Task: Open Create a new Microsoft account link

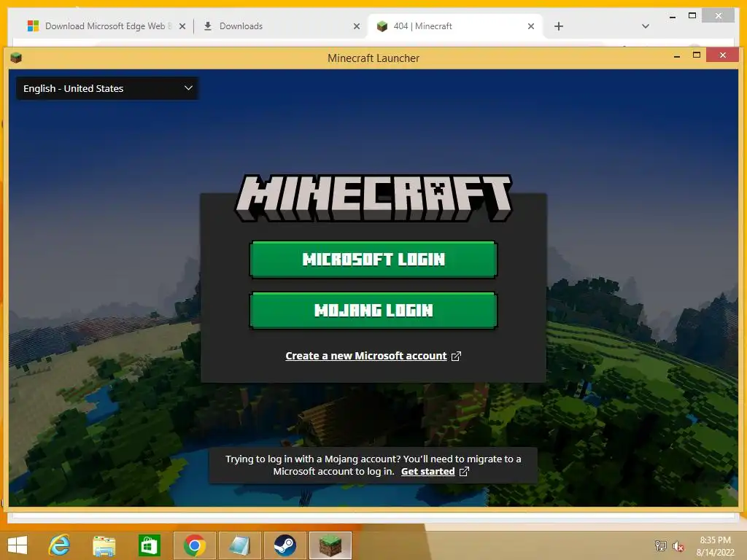Action: point(366,356)
